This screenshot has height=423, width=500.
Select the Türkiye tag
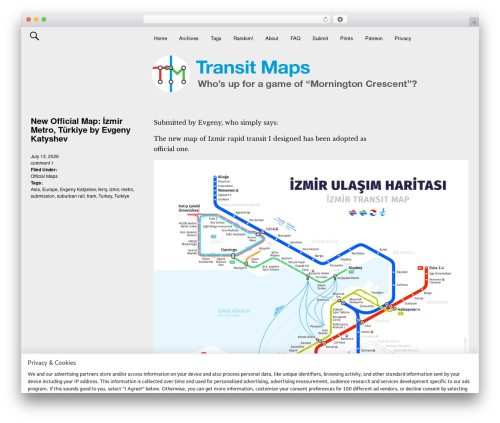(x=122, y=196)
